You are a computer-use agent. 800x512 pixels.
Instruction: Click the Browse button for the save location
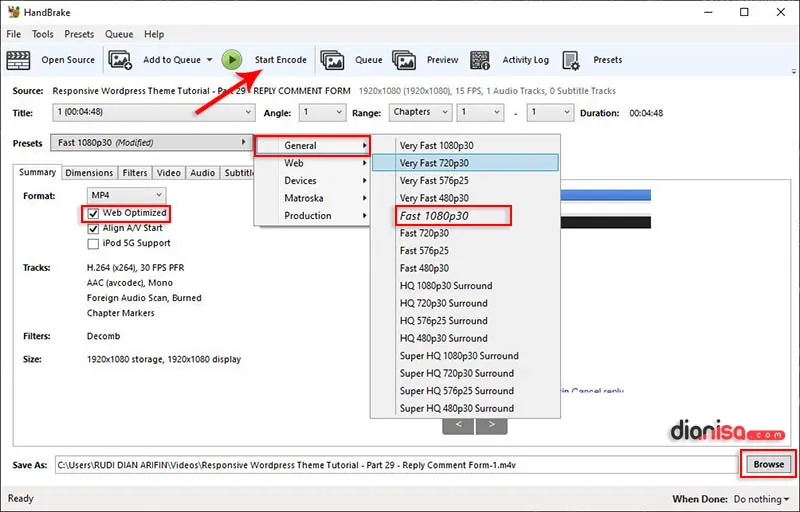(768, 464)
